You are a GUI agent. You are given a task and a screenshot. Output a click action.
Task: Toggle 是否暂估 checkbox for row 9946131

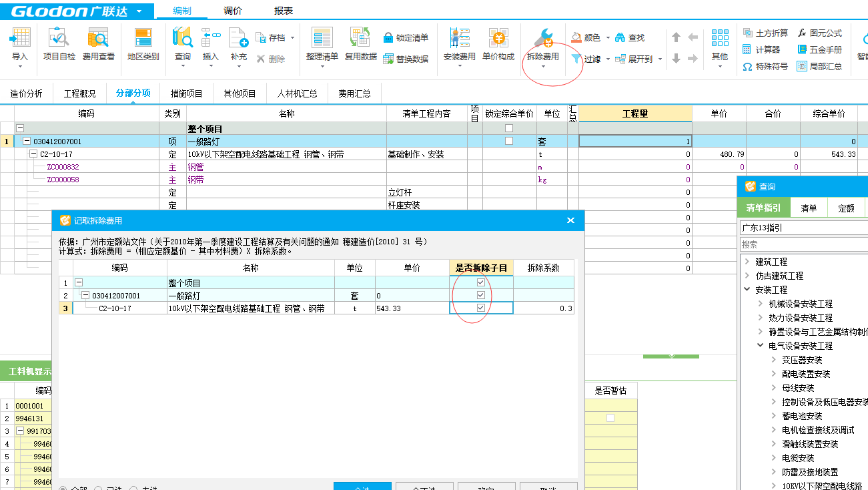pyautogui.click(x=610, y=418)
